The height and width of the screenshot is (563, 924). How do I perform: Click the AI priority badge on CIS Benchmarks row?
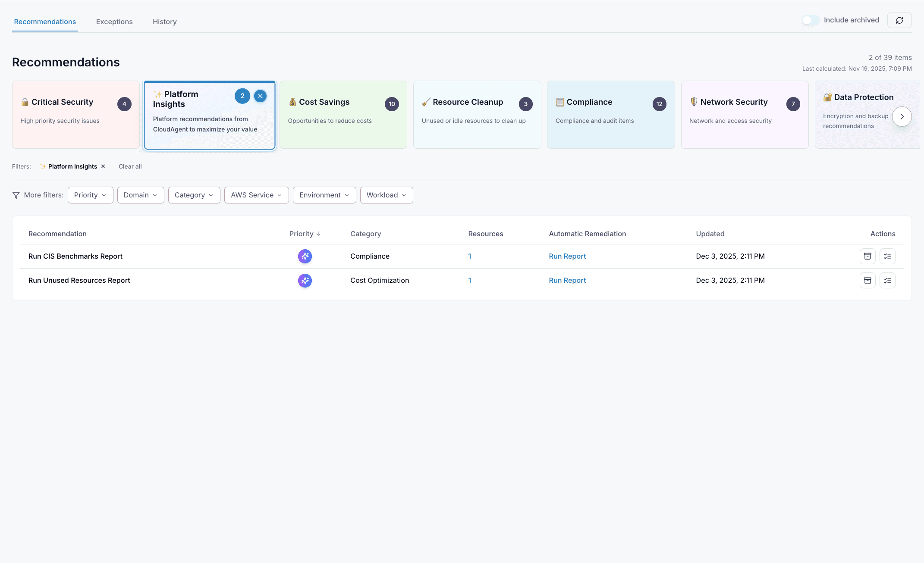305,256
